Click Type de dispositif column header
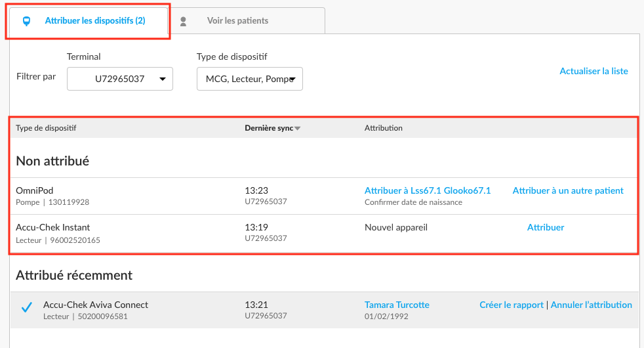Screen dimensions: 644x348 (x=46, y=128)
